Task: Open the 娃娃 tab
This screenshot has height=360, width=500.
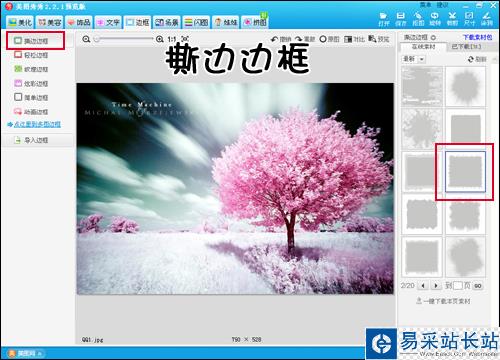Action: pos(225,22)
